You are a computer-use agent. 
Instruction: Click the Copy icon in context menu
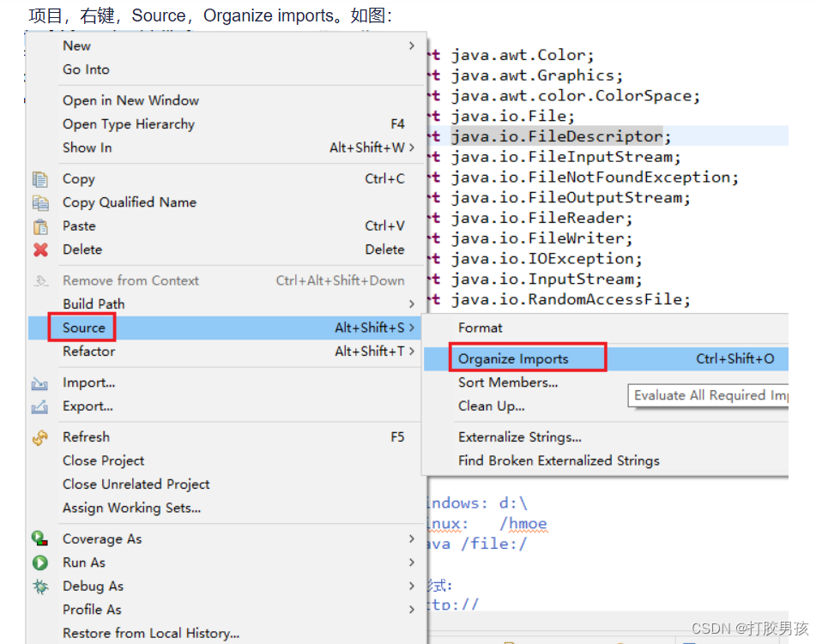pos(40,179)
